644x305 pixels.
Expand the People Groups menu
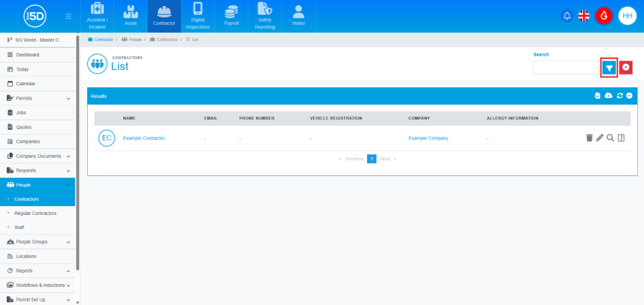[x=37, y=242]
